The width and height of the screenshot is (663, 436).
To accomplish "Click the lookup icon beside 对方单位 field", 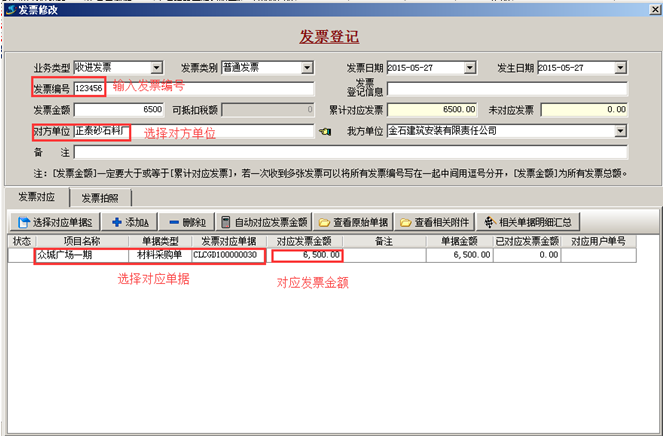I will [x=324, y=131].
